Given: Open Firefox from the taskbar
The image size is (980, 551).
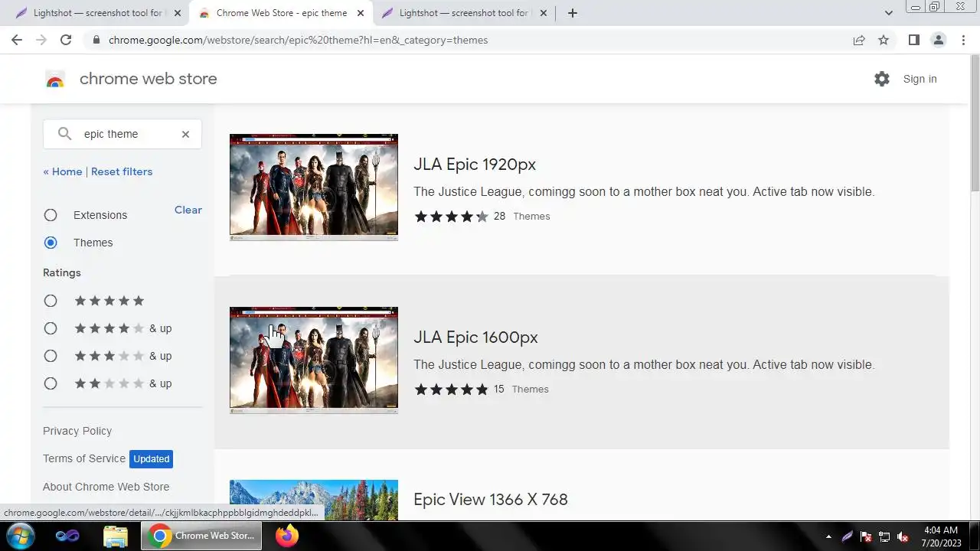Looking at the screenshot, I should click(x=287, y=536).
